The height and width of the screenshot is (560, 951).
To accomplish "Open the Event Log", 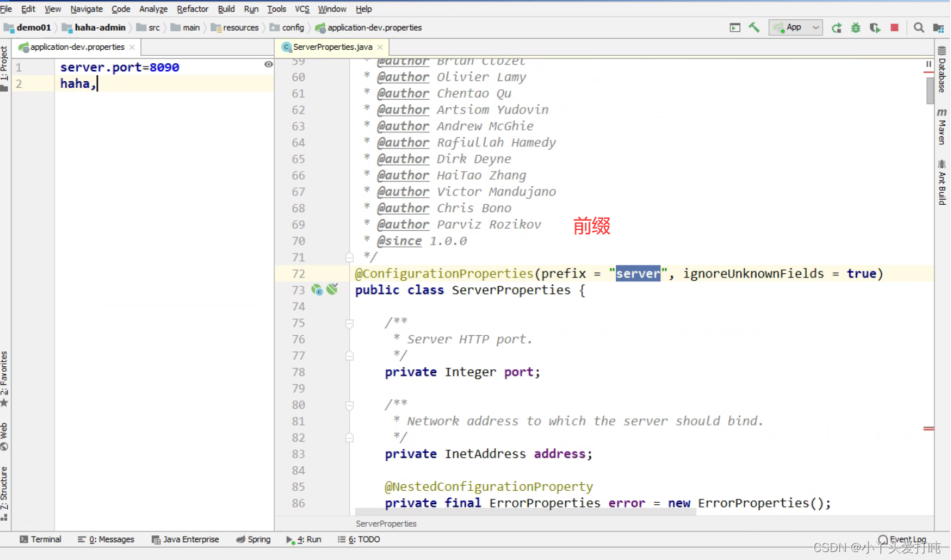I will [x=902, y=539].
